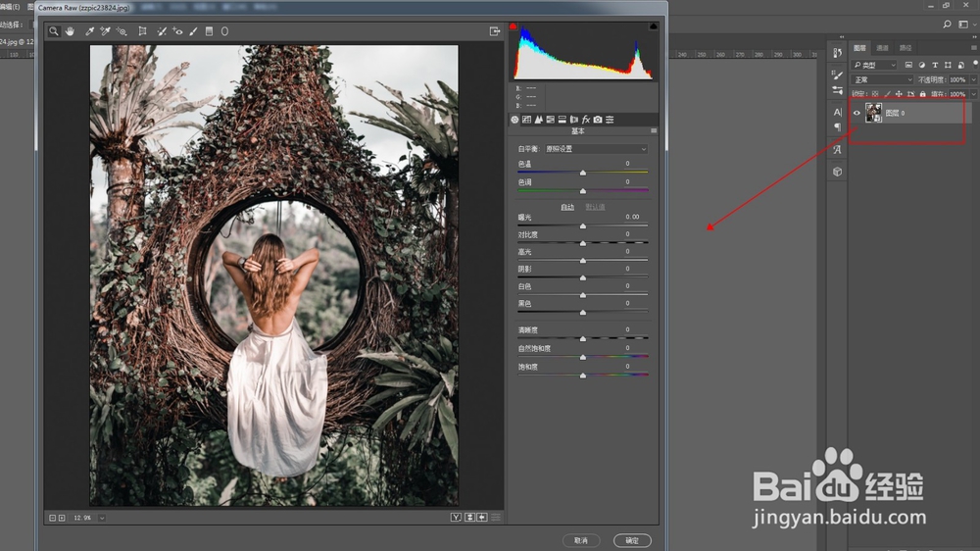Click the 自动 auto tone link
The height and width of the screenshot is (551, 980).
pos(566,207)
